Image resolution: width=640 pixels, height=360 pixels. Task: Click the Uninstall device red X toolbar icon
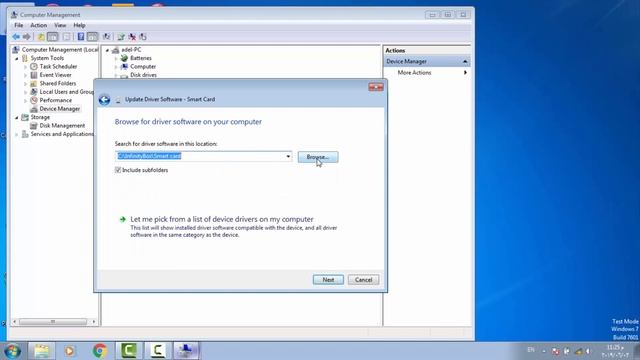pos(132,37)
